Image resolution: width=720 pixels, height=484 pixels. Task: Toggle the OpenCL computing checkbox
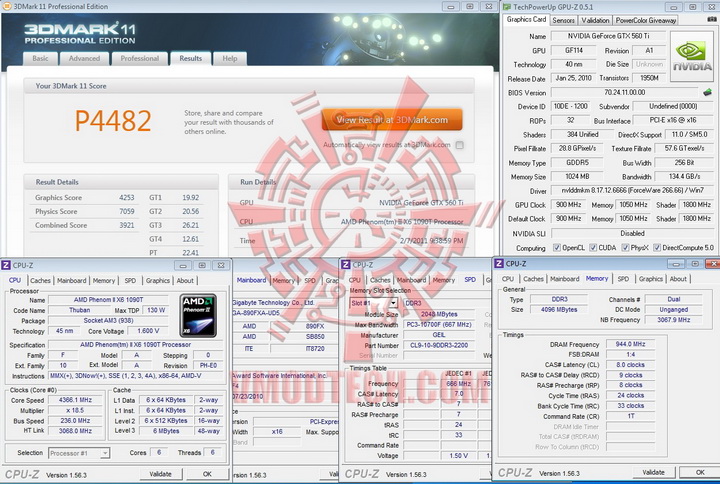(557, 248)
